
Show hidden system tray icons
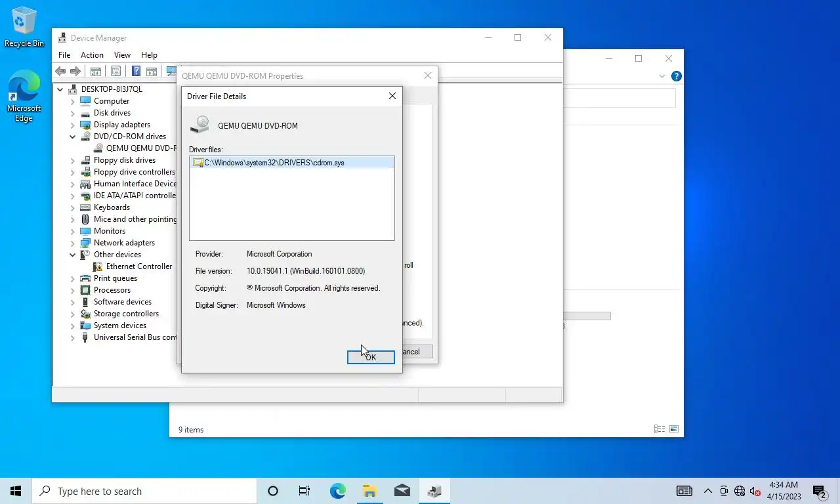(708, 491)
